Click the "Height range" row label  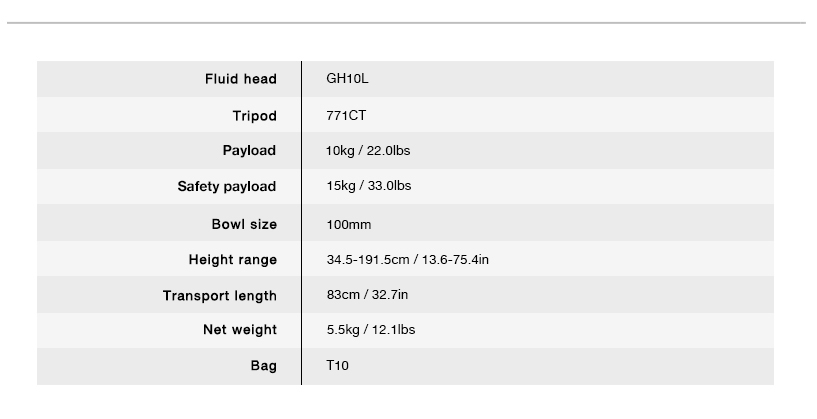coord(232,260)
